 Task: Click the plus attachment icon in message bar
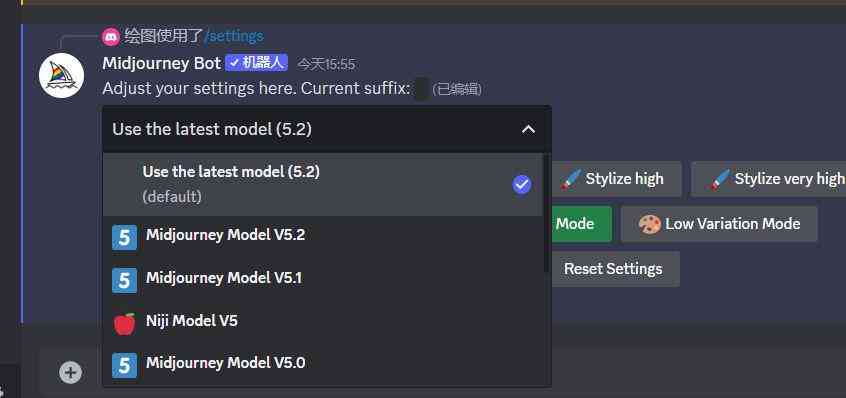71,372
